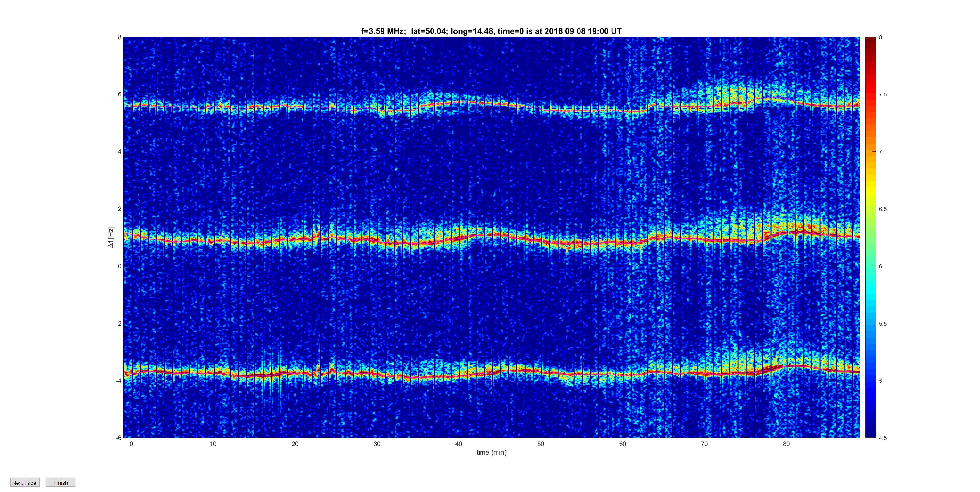Viewport: 980px width, 492px height.
Task: Click the Finish button
Action: point(60,483)
